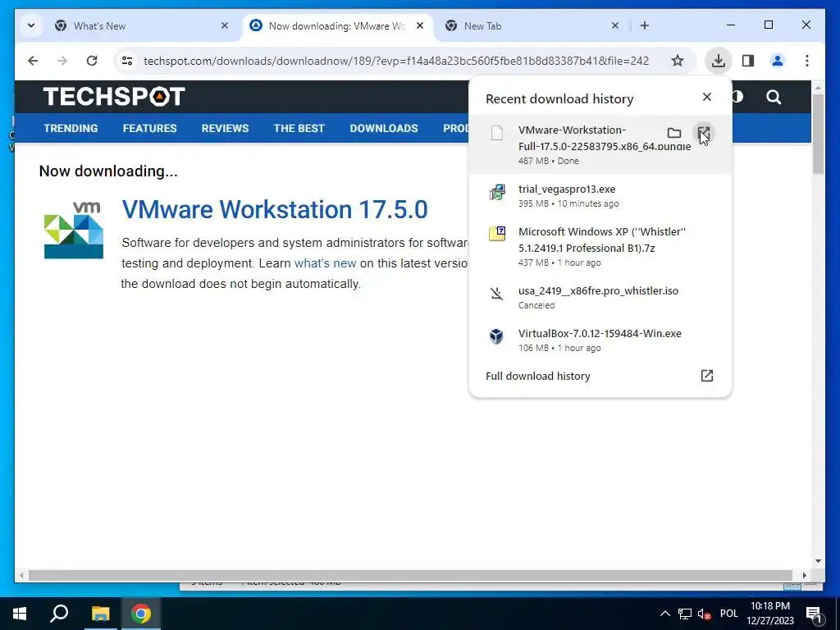Open the TRENDING menu item
840x630 pixels.
click(71, 129)
